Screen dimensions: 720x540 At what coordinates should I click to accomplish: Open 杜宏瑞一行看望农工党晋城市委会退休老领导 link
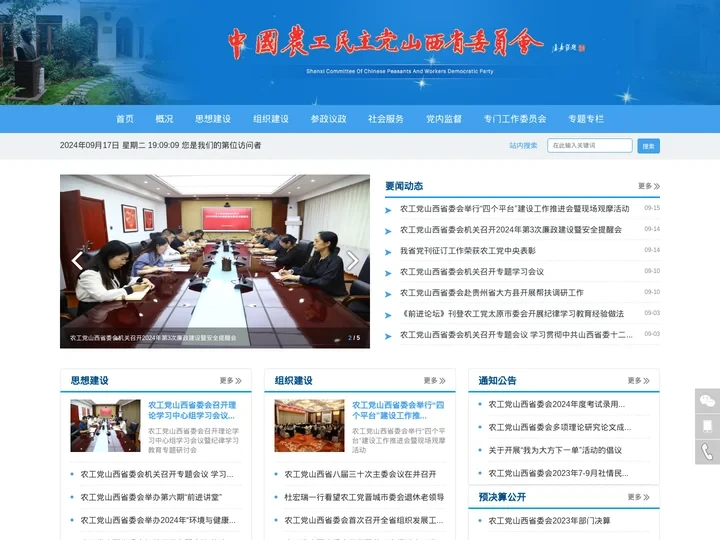(x=364, y=497)
